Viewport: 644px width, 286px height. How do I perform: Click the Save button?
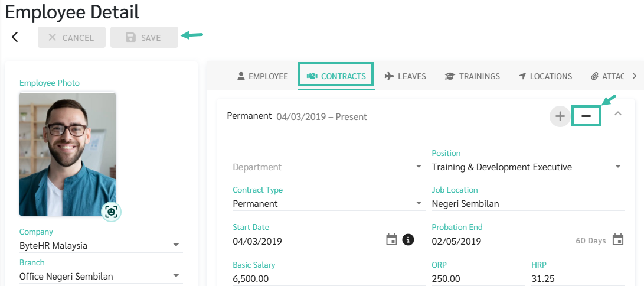pos(144,37)
